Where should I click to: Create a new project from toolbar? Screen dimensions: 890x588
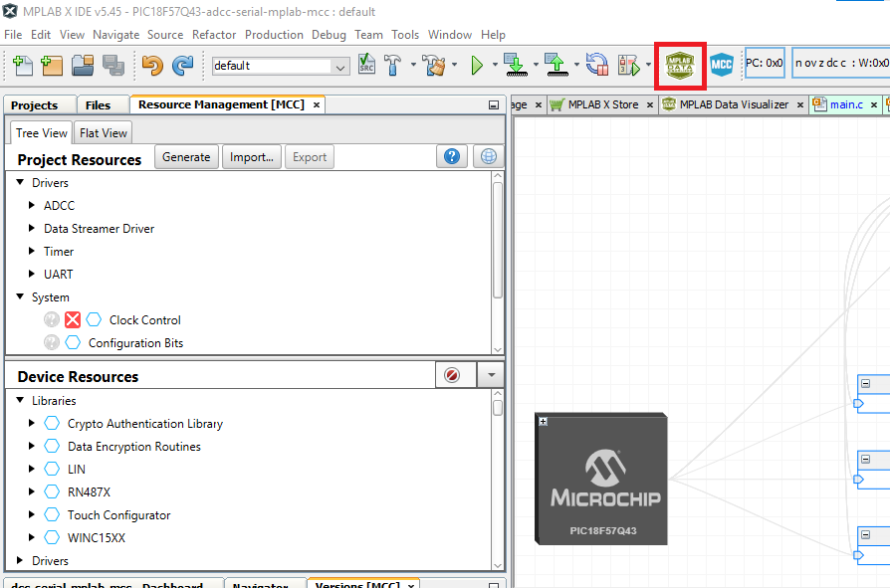point(52,66)
